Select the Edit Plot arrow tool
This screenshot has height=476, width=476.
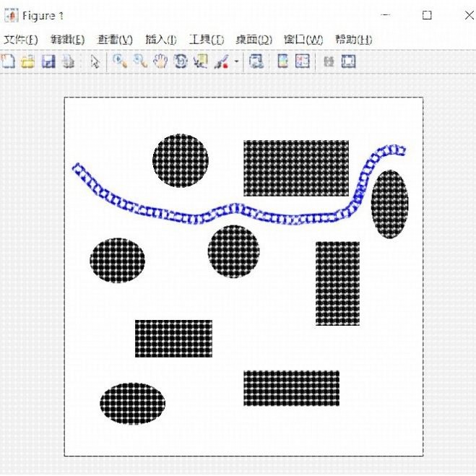click(95, 62)
